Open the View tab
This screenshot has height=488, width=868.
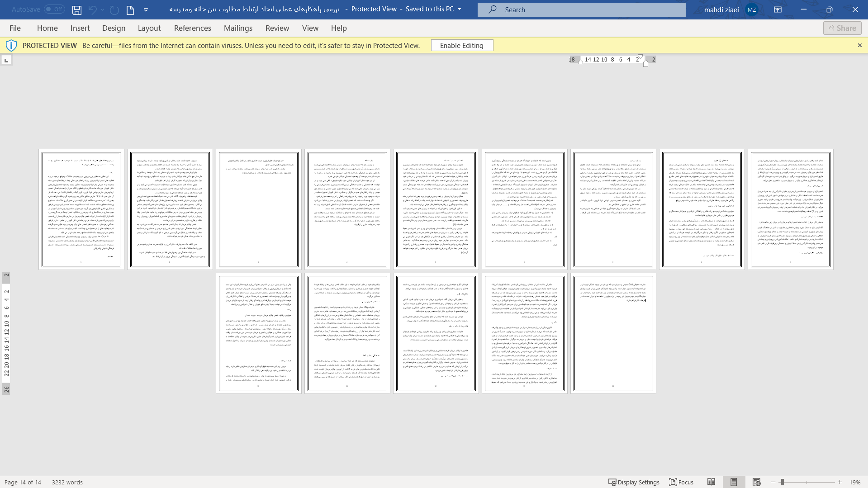310,28
